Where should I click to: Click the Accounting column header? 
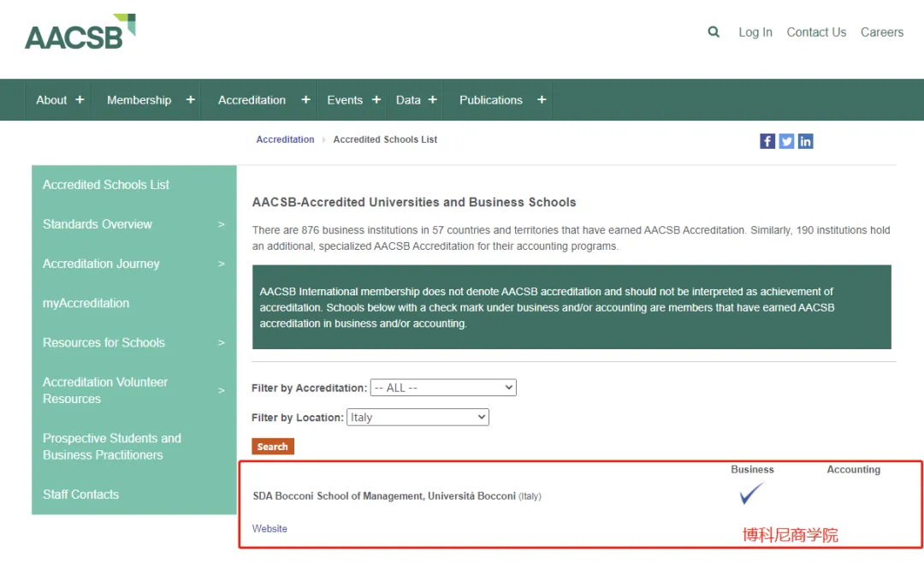[x=853, y=470]
